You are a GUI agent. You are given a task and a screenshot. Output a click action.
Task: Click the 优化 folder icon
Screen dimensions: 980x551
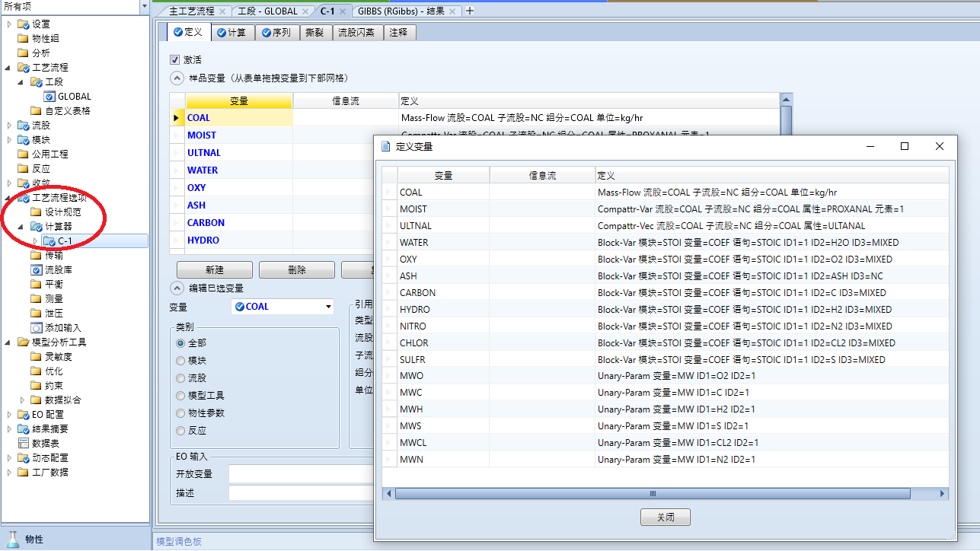tap(37, 371)
